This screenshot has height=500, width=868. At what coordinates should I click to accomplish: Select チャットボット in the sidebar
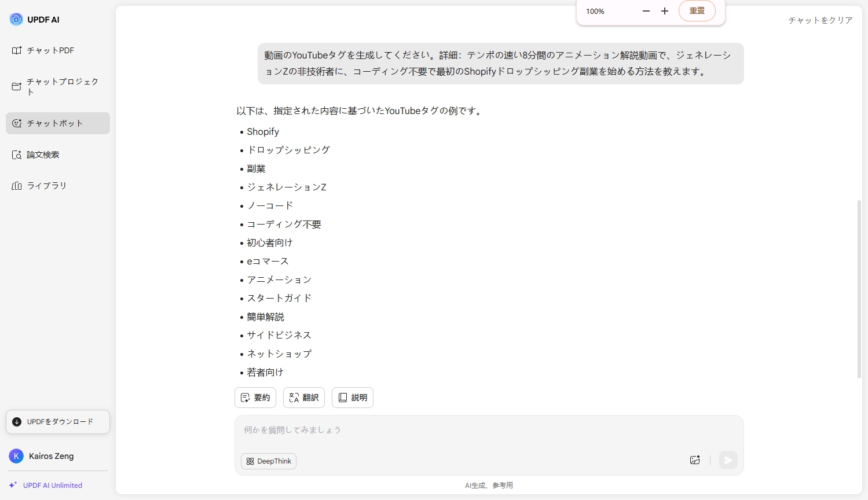click(58, 123)
